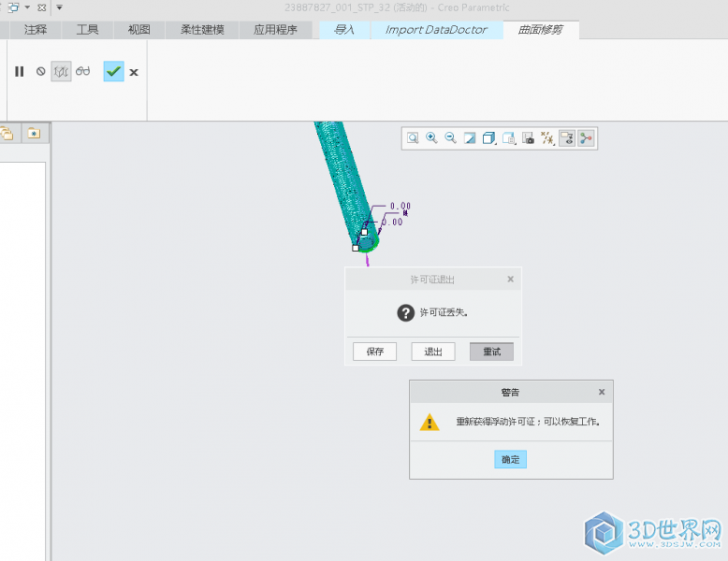Open the saved orientations icon
Screen dimensions: 728x561
(509, 138)
